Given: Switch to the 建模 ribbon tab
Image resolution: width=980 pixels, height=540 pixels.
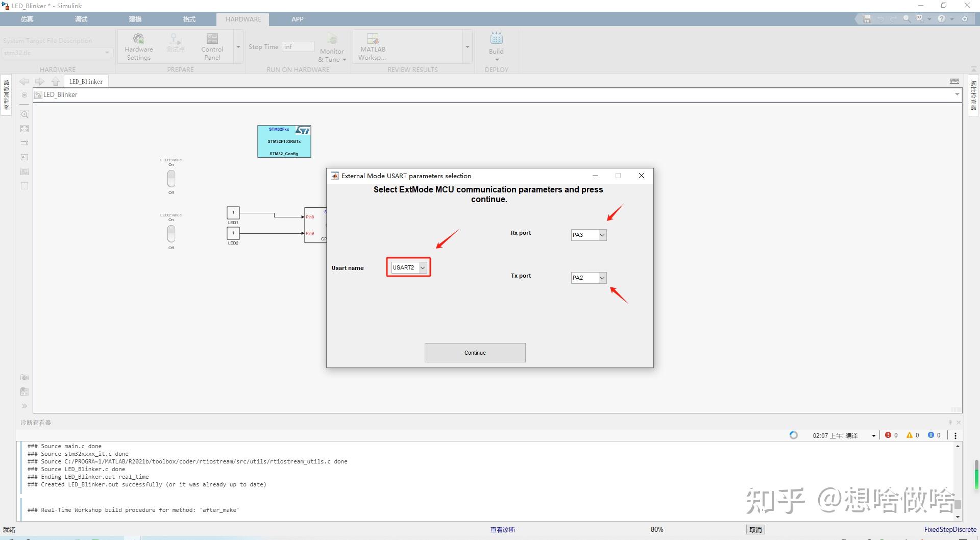Looking at the screenshot, I should pos(135,19).
